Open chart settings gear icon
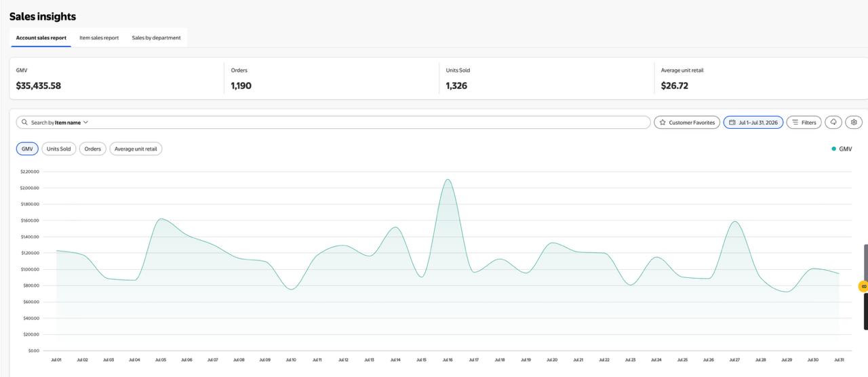Image resolution: width=868 pixels, height=377 pixels. pyautogui.click(x=854, y=123)
